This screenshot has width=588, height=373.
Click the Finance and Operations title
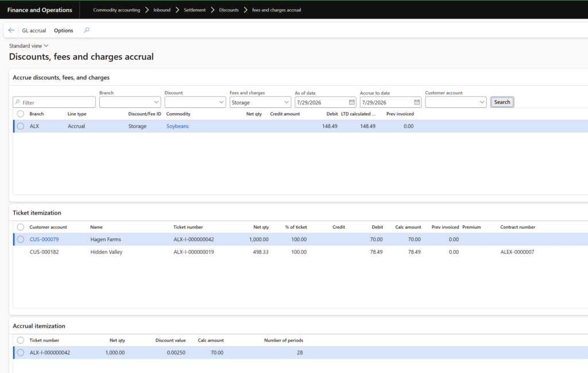[x=40, y=10]
